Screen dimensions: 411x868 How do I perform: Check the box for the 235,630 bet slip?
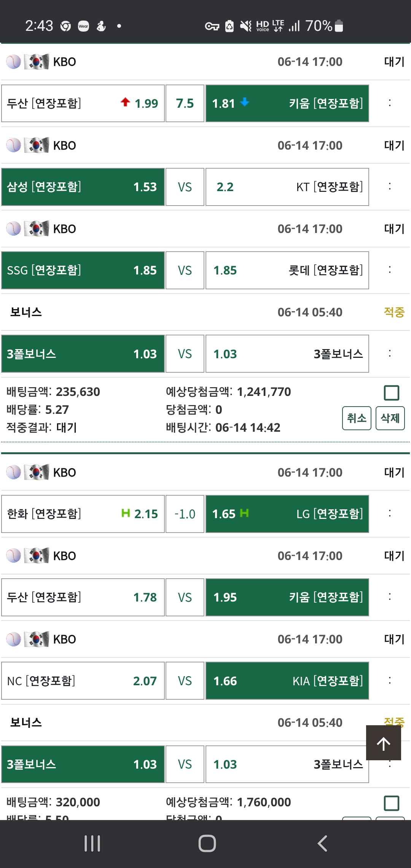[392, 393]
